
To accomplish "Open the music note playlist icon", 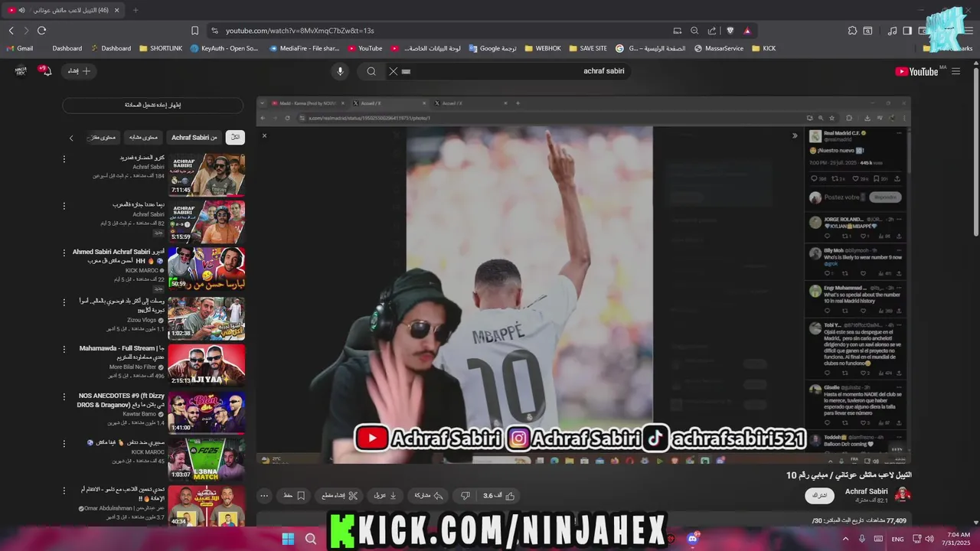I will point(892,31).
